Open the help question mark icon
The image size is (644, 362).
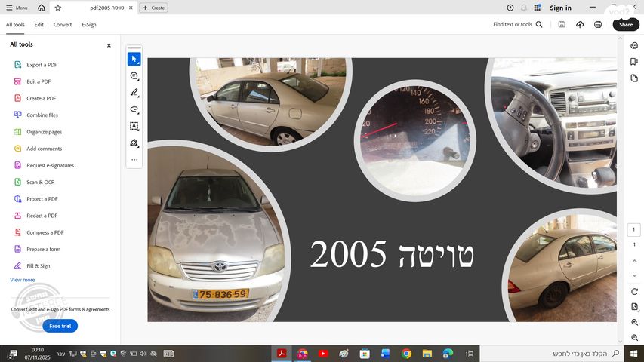pos(510,8)
